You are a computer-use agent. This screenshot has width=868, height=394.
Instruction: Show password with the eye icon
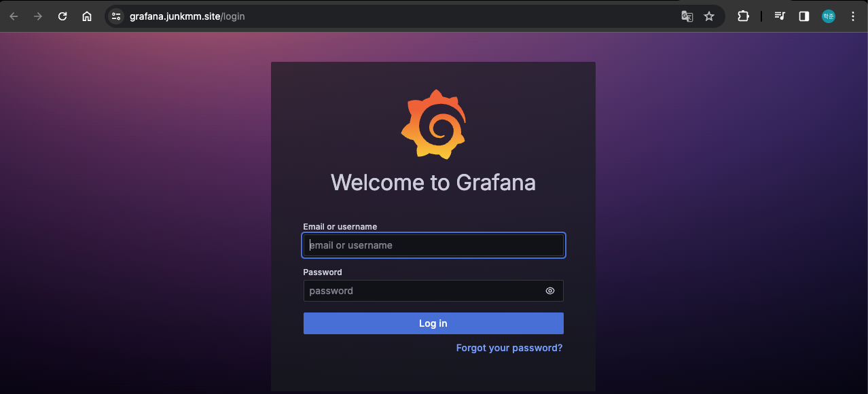(550, 291)
